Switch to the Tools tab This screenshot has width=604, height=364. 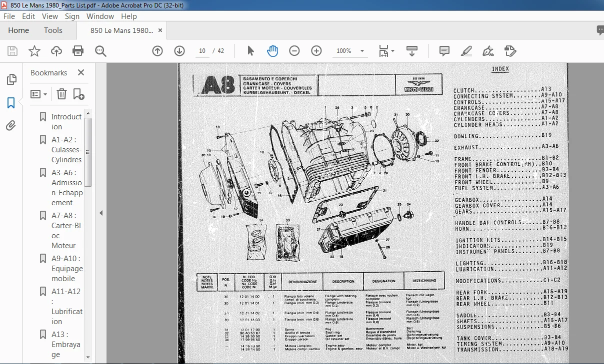(x=53, y=30)
